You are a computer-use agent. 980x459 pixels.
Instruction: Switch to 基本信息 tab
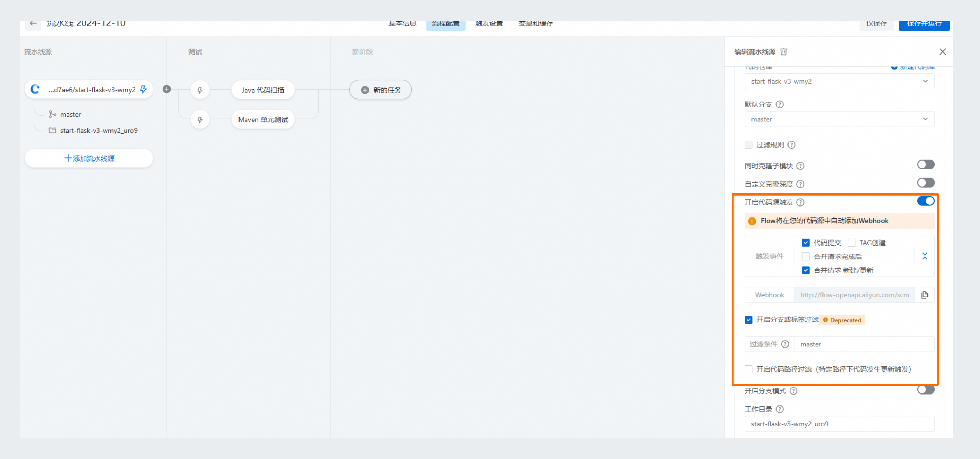(x=402, y=24)
